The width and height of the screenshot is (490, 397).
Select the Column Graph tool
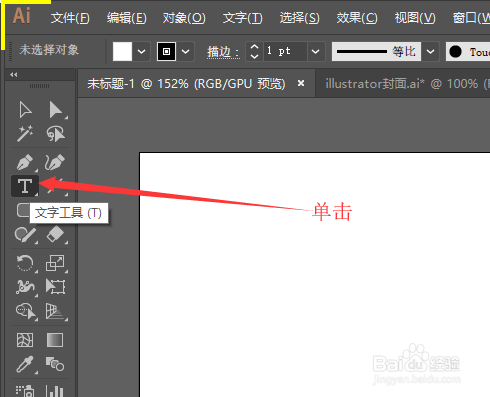tap(55, 391)
